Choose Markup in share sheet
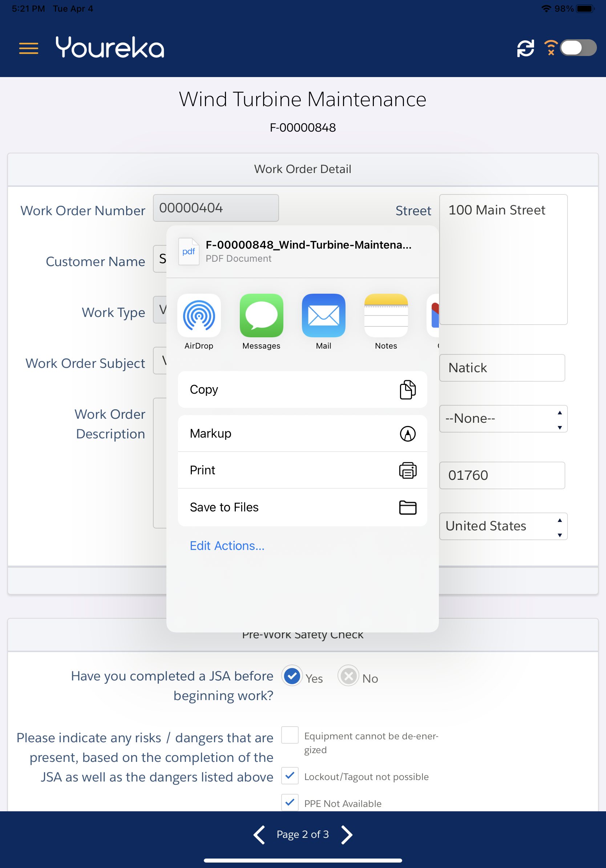 pos(302,434)
